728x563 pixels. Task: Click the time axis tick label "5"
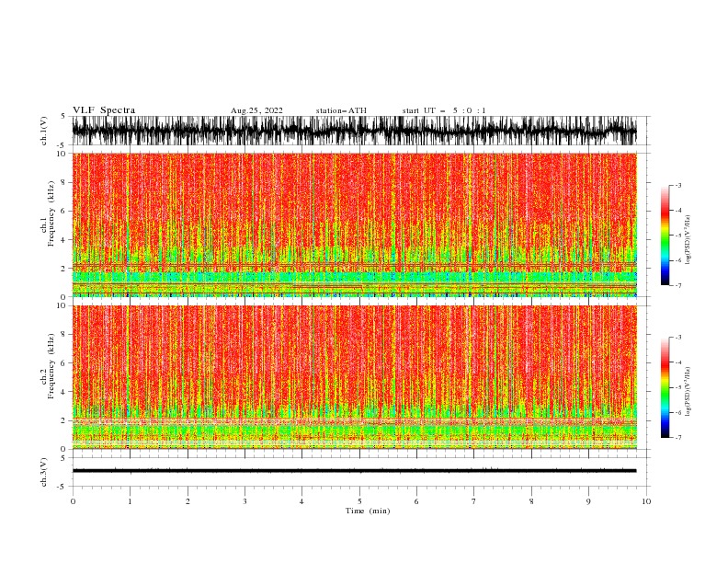359,501
